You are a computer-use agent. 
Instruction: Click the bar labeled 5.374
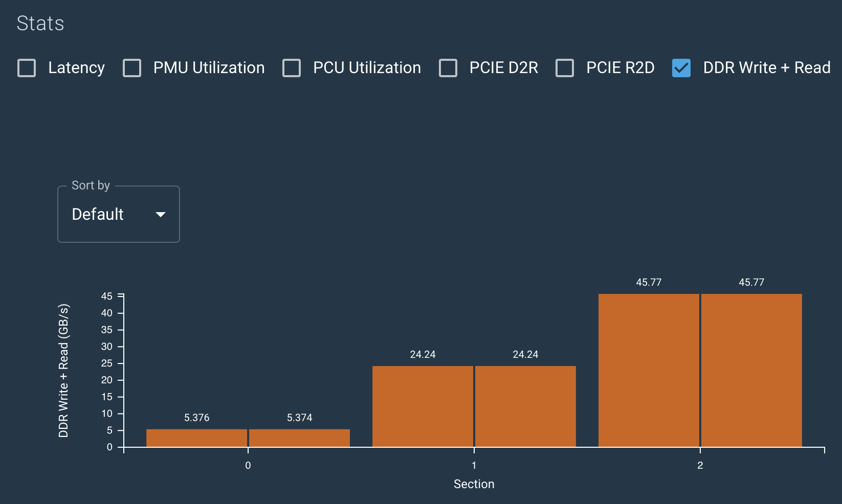299,438
